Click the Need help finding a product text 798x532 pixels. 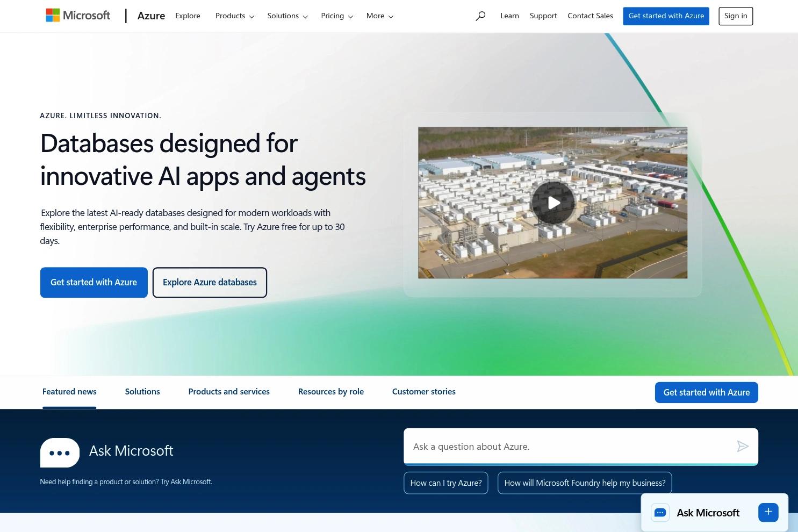point(126,481)
